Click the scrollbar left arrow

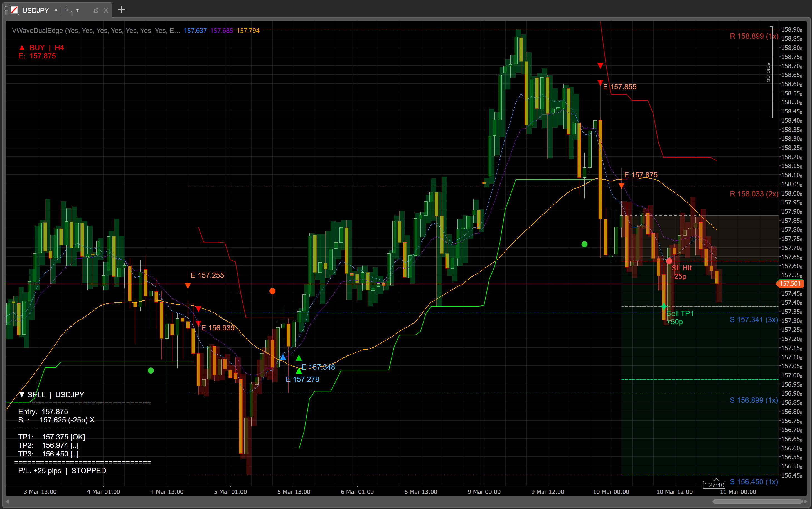8,501
